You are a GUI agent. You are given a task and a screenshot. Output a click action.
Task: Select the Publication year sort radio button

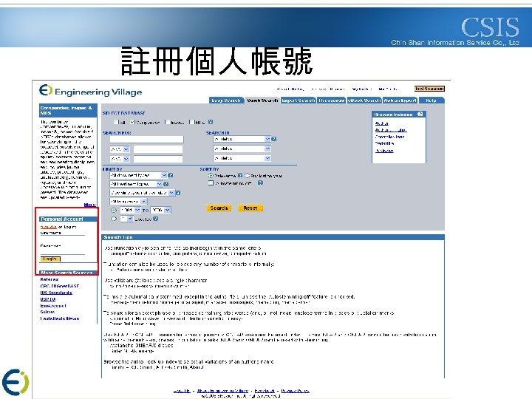[x=247, y=175]
